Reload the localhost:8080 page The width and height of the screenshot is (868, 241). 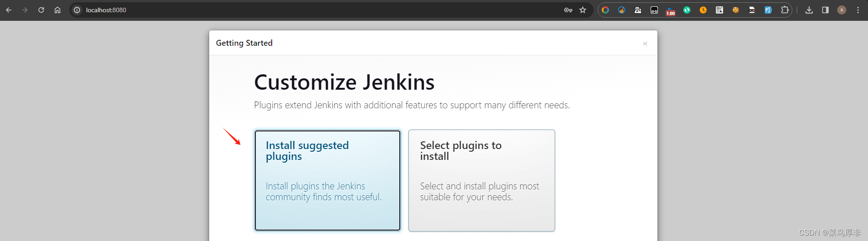41,10
